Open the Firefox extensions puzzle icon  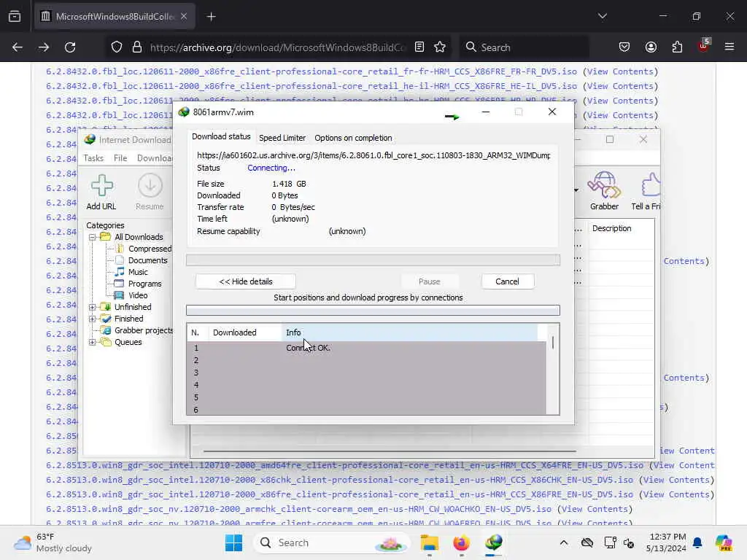tap(677, 47)
